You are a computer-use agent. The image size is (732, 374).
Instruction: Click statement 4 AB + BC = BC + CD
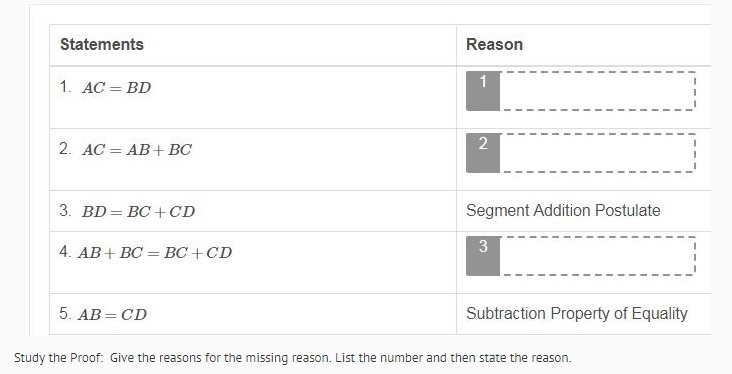[x=155, y=253]
